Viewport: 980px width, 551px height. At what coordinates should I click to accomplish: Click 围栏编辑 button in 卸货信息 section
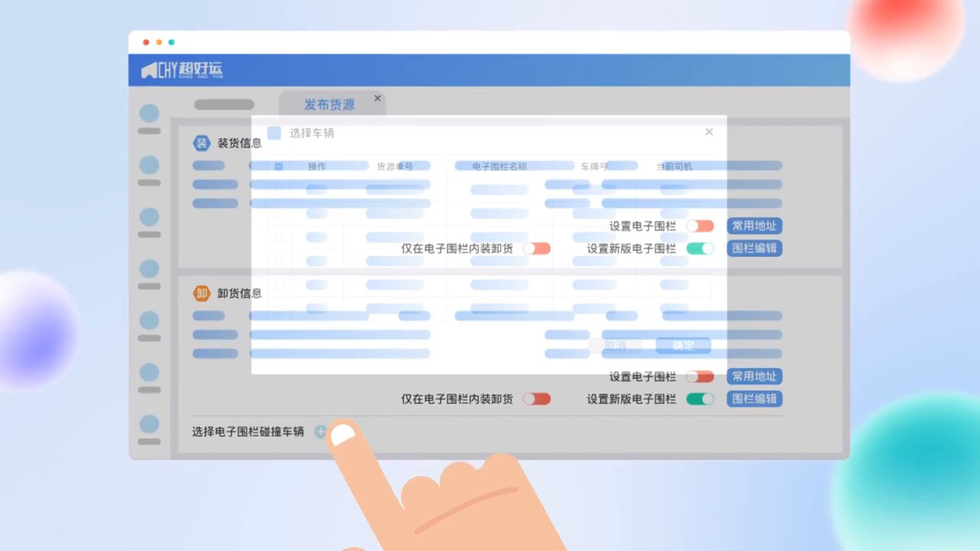click(x=754, y=399)
